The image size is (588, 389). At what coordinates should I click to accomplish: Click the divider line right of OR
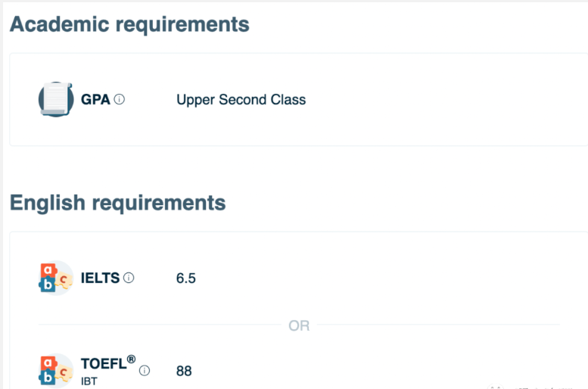(439, 325)
